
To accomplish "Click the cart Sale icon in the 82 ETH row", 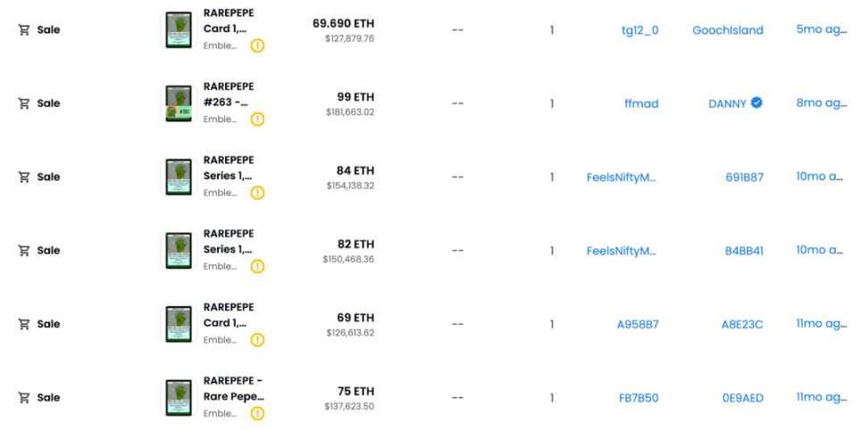I will pyautogui.click(x=24, y=251).
